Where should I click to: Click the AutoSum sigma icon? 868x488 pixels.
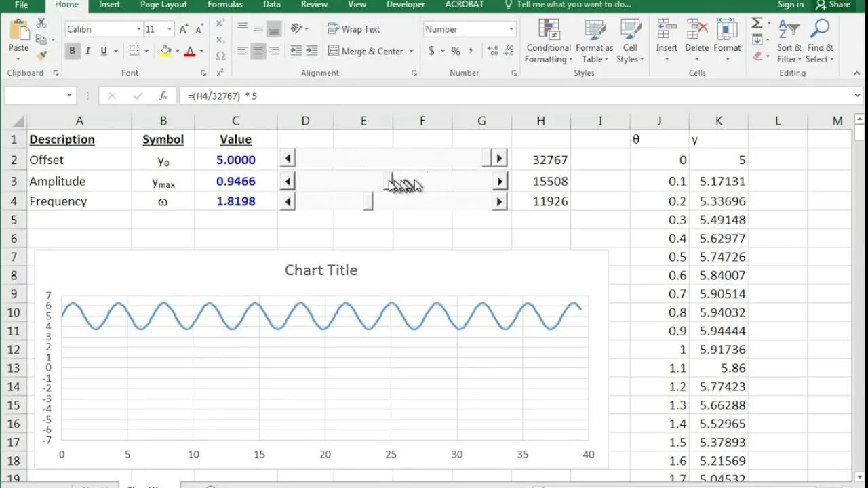757,24
